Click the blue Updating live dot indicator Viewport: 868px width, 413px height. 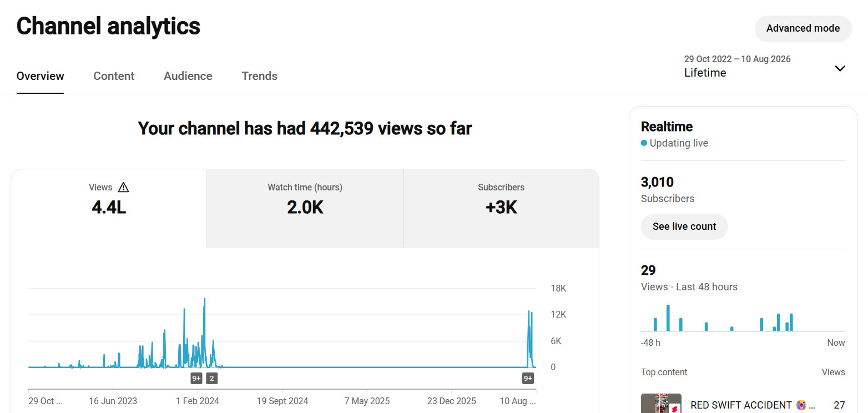coord(644,143)
